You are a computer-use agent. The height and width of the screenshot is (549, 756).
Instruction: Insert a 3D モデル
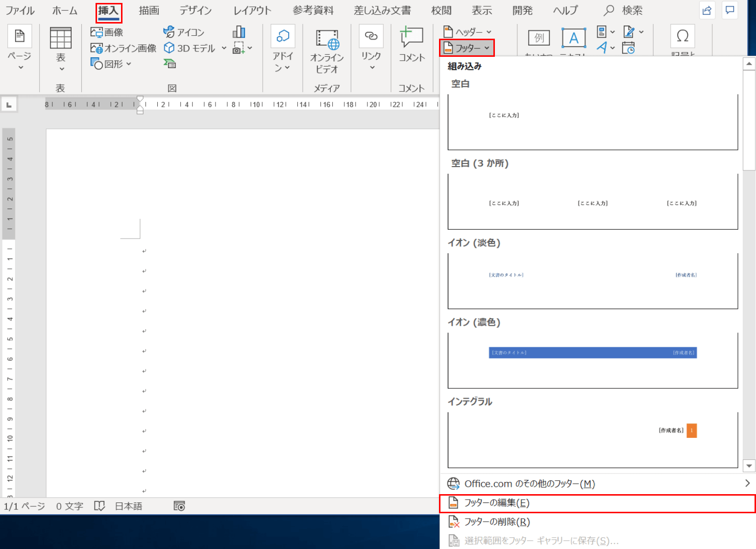coord(190,48)
